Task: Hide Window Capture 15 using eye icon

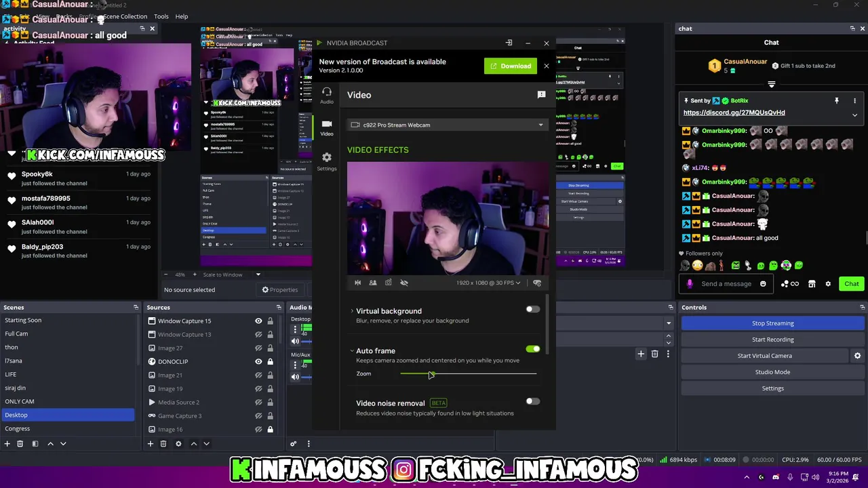Action: coord(258,321)
